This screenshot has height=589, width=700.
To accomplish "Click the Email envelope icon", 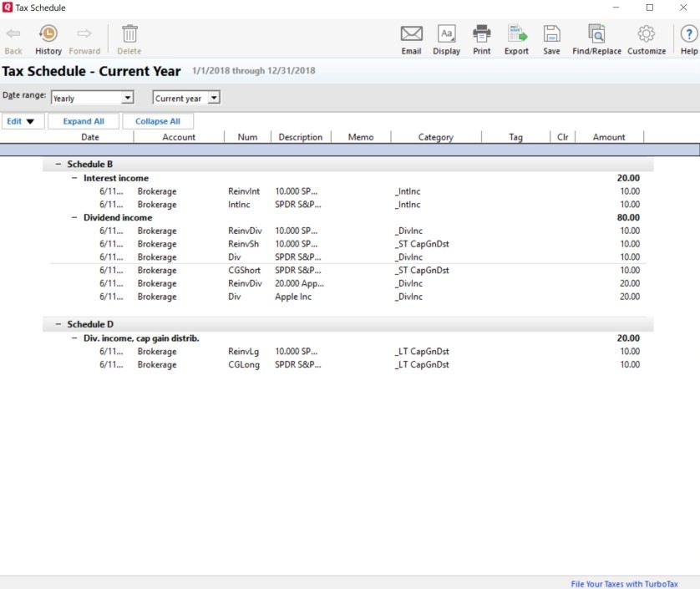I will (x=411, y=34).
